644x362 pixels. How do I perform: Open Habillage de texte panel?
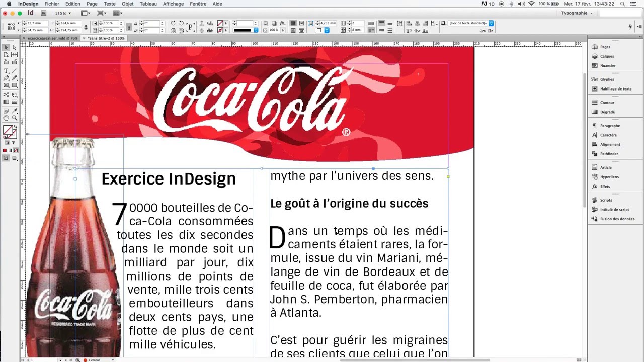point(615,88)
